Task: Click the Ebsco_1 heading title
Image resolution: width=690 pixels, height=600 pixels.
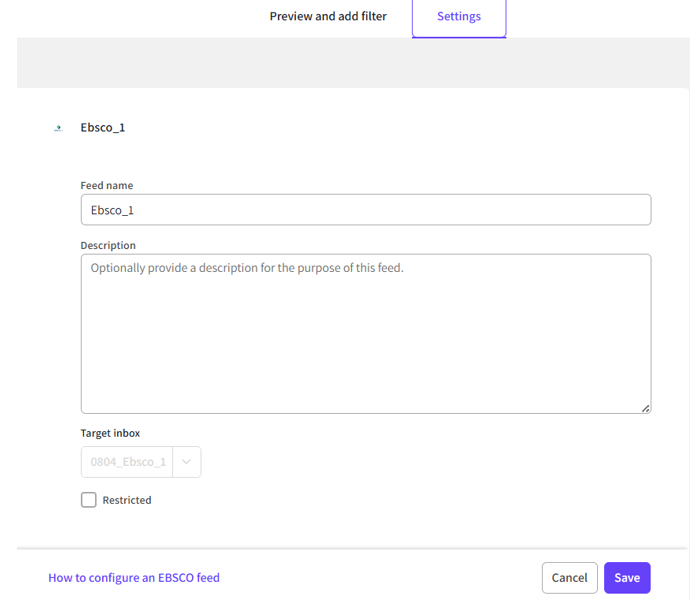Action: 103,128
